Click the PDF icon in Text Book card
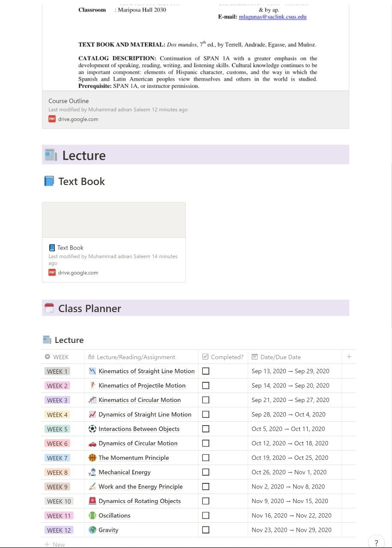 coord(52,272)
